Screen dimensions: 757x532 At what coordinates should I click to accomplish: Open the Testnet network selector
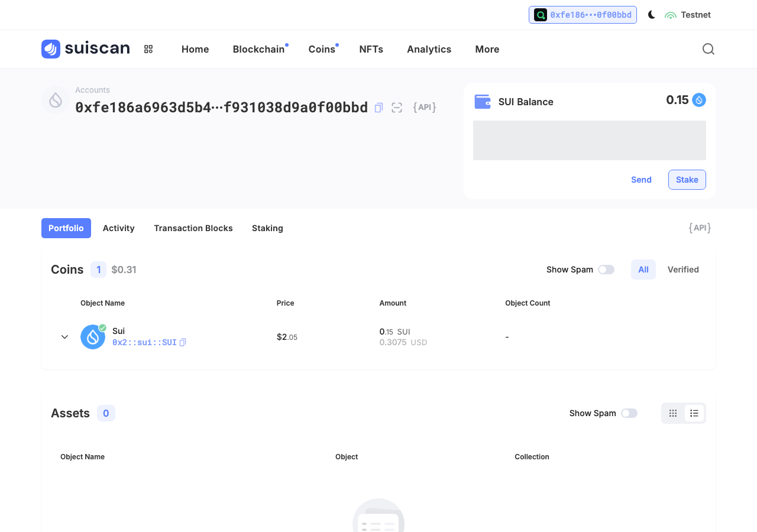[x=688, y=15]
